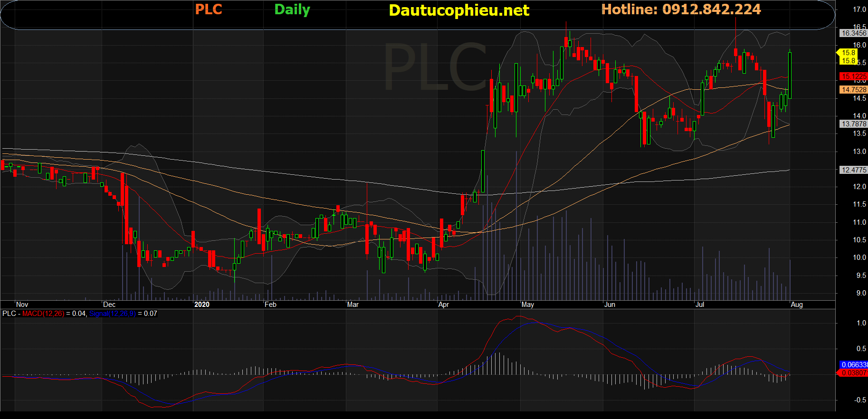Image resolution: width=868 pixels, height=419 pixels.
Task: Jump to the Dec date marker
Action: (109, 305)
